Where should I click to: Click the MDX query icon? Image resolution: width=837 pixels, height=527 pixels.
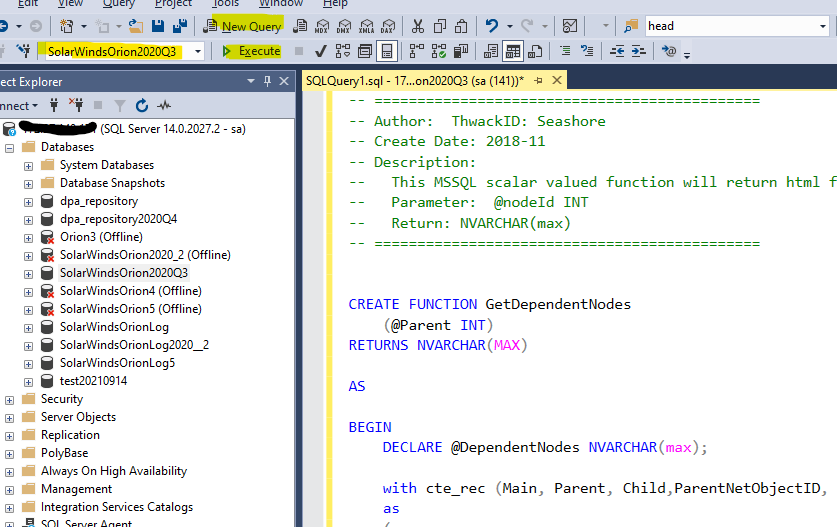322,26
